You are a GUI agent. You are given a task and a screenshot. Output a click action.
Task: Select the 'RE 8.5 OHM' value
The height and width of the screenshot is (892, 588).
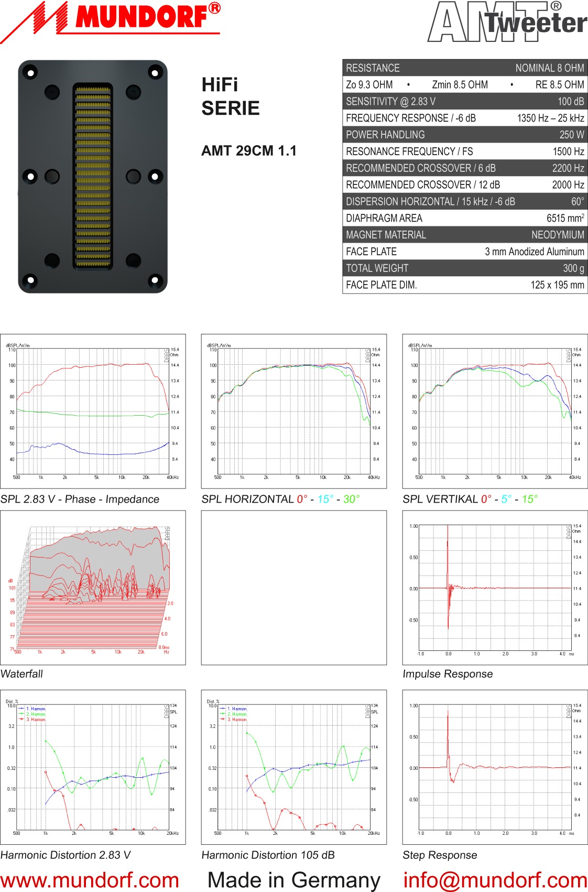[x=559, y=85]
